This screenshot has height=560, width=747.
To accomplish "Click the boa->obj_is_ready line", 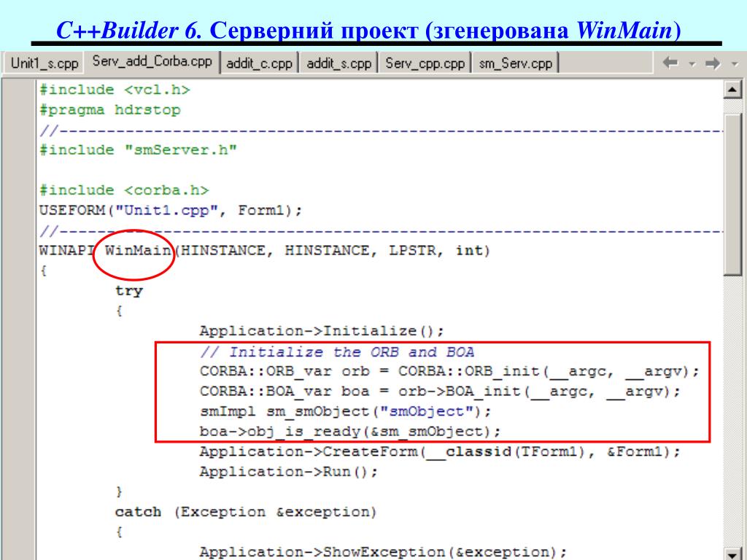I will tap(350, 431).
